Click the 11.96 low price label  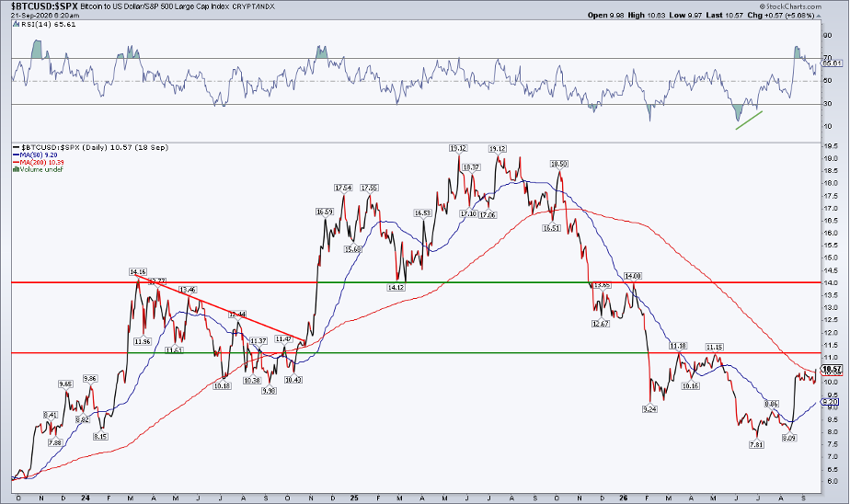(142, 341)
